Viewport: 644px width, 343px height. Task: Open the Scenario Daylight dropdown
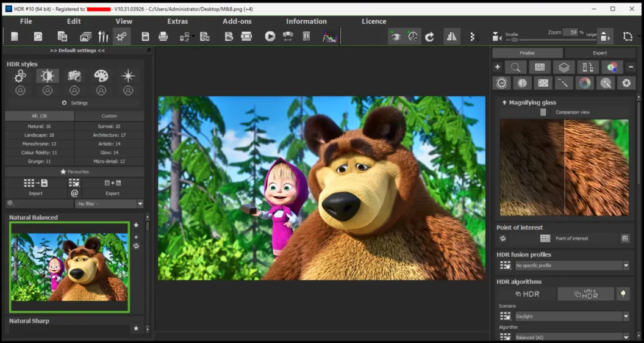(572, 316)
